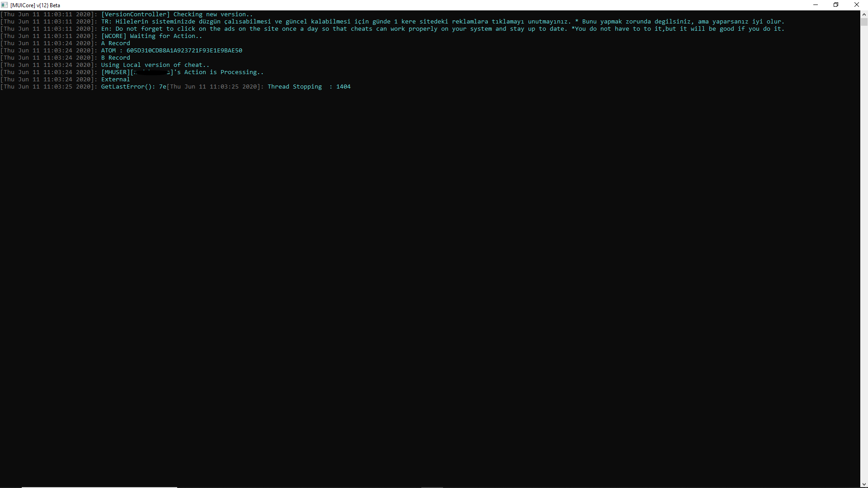
Task: Restore down the MUICore console window
Action: [x=836, y=5]
